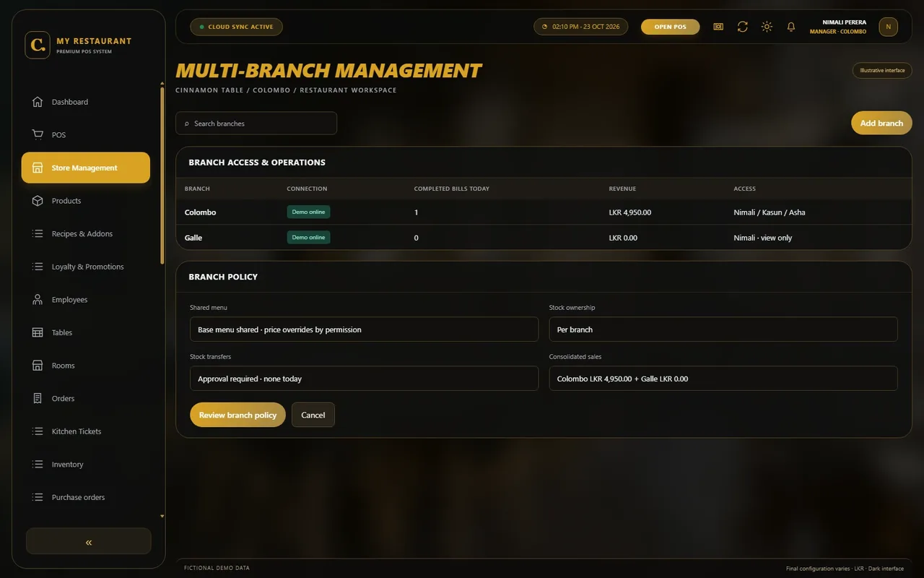
Task: Focus the Search branches field
Action: 256,123
